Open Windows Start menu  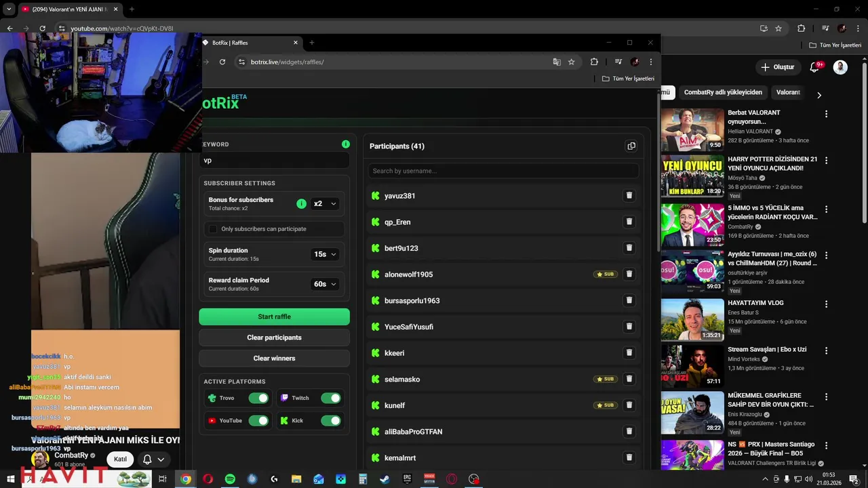pyautogui.click(x=10, y=479)
